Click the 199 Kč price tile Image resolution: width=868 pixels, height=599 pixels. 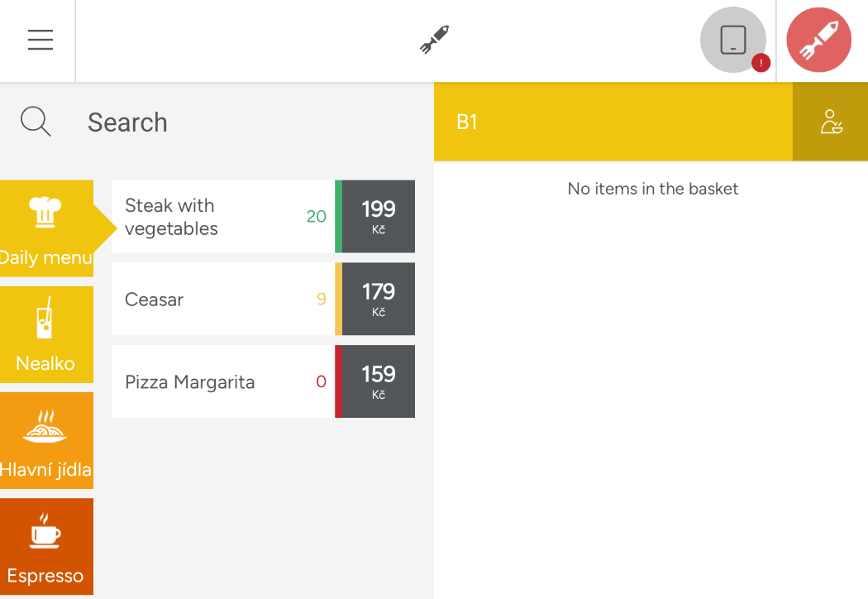pyautogui.click(x=379, y=217)
